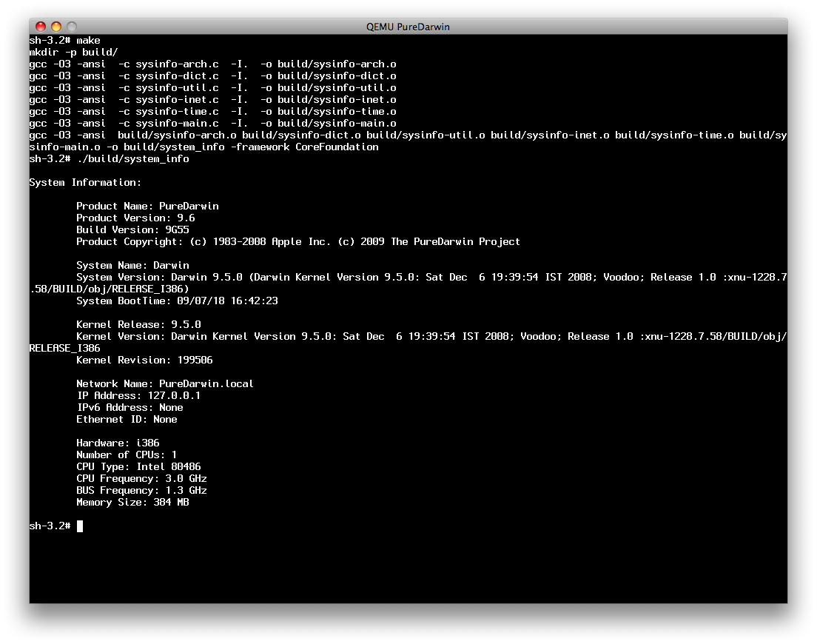
Task: Click the terminal cursor after last prompt
Action: [x=80, y=526]
